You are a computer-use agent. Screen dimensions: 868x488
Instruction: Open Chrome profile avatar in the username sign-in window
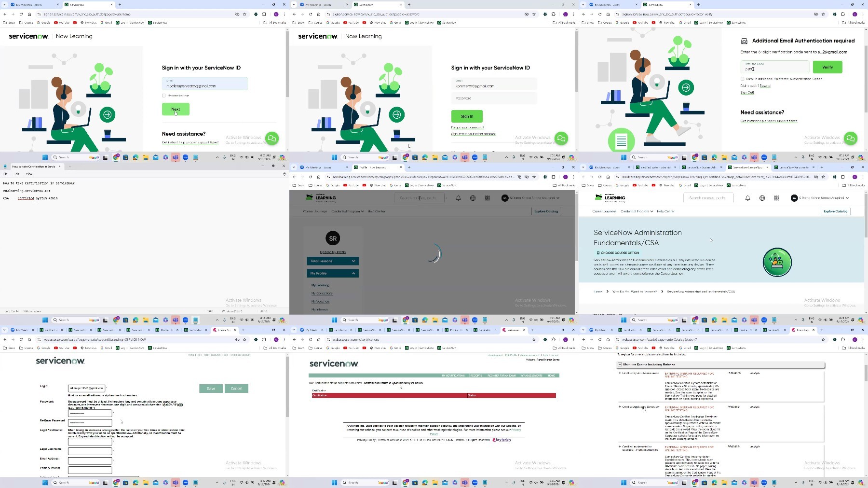pos(276,14)
